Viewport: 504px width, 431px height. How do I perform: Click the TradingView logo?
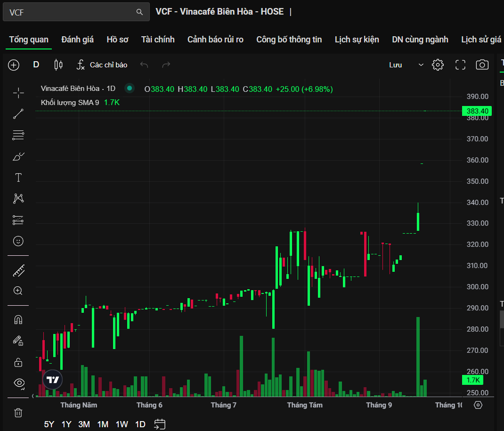tap(53, 380)
